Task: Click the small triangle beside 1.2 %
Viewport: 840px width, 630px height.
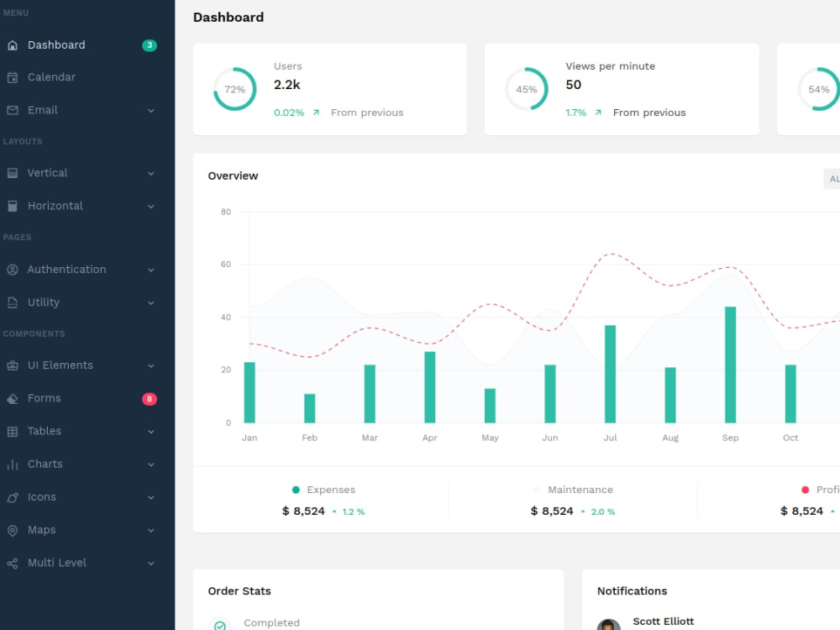Action: [334, 512]
